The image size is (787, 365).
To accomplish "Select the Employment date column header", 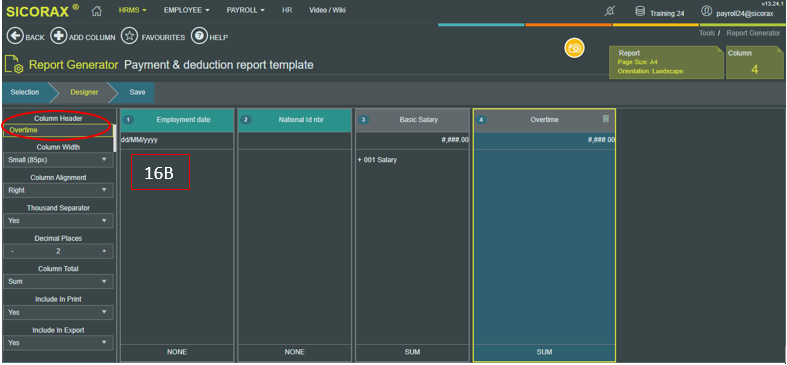I will point(177,120).
